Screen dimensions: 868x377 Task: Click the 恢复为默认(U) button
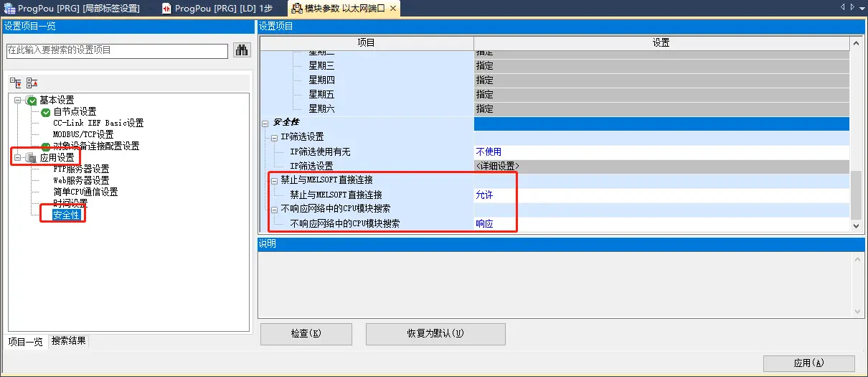coord(435,334)
